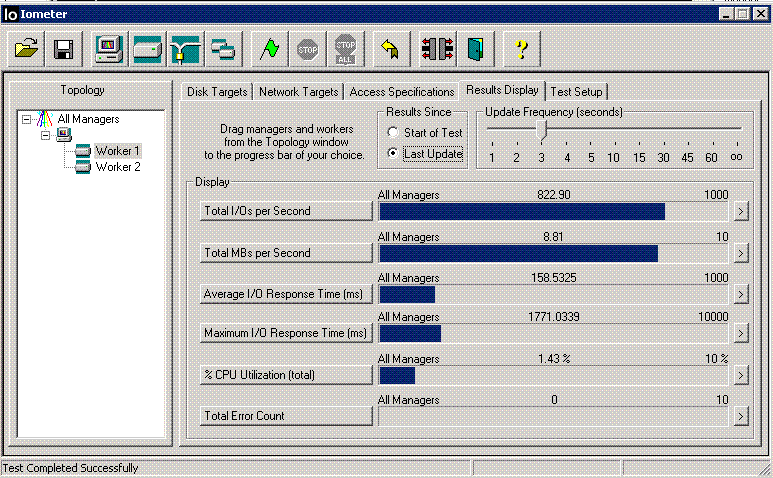
Task: Switch to the Disk Targets tab
Action: 217,92
